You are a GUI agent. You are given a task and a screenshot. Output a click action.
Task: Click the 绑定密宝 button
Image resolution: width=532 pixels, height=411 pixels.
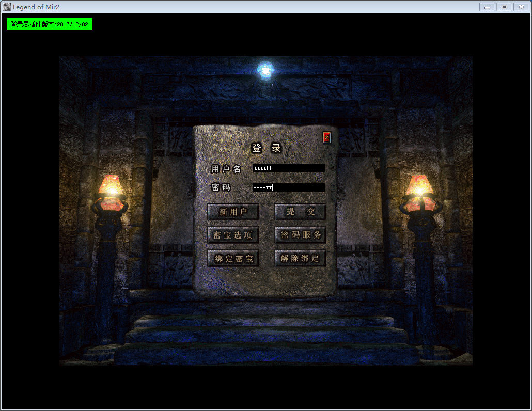(233, 258)
